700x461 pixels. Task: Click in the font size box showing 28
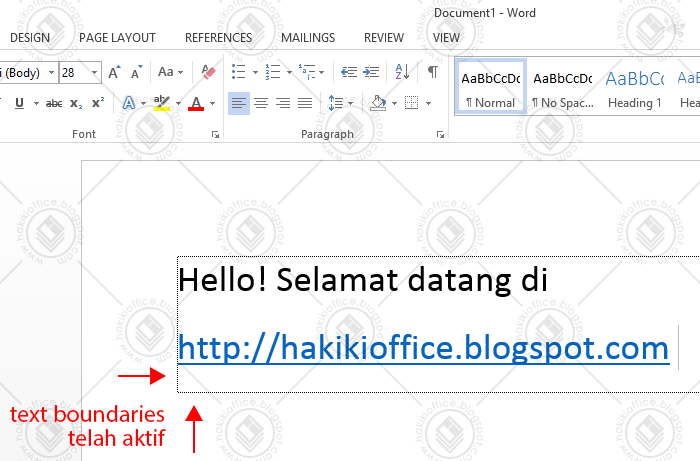coord(75,72)
